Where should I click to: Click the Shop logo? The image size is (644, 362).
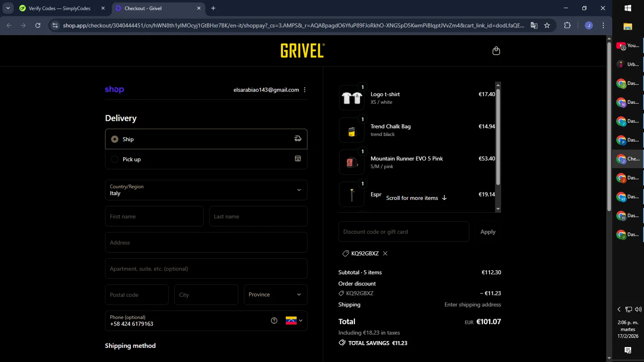tap(114, 90)
